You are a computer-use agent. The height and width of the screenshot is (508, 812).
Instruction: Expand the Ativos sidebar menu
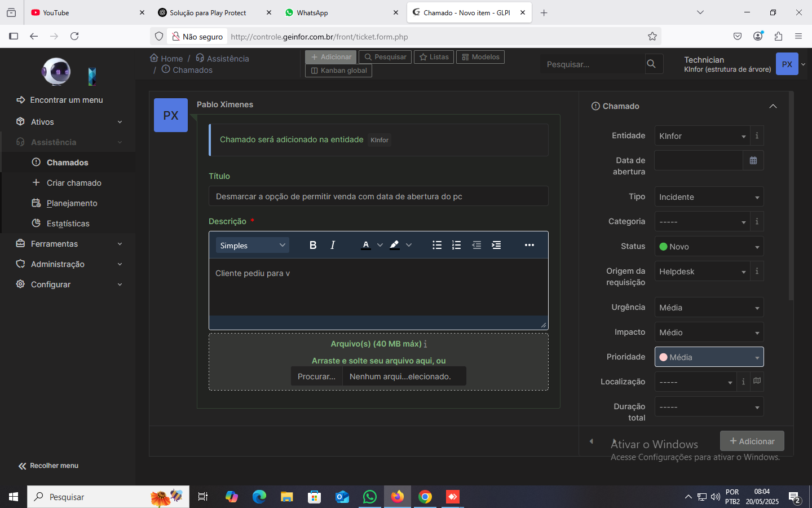tap(69, 122)
